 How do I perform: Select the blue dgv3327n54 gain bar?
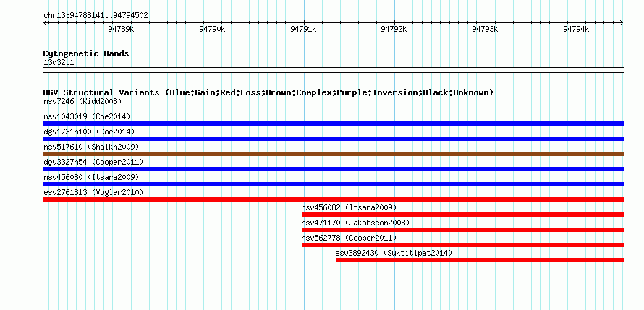[x=334, y=169]
